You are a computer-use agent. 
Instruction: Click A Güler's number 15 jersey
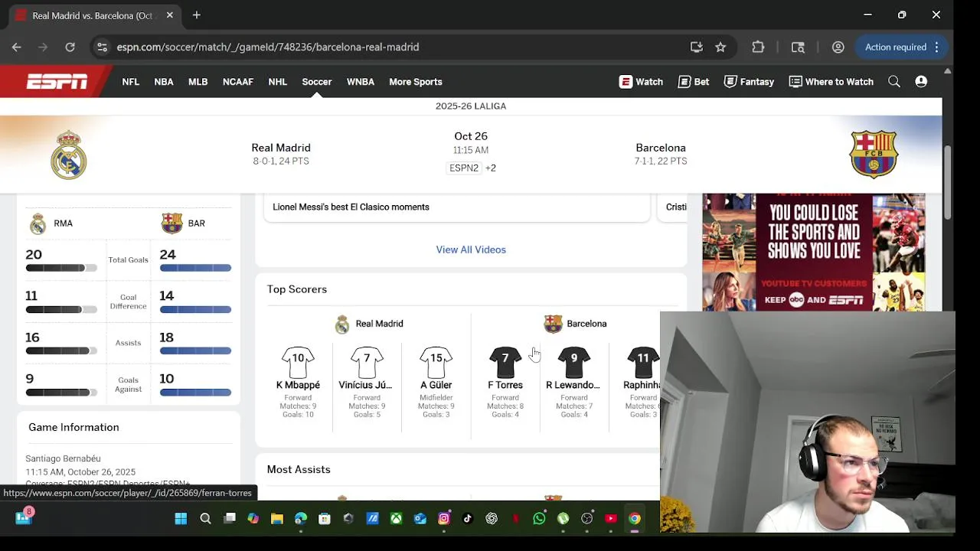tap(436, 362)
